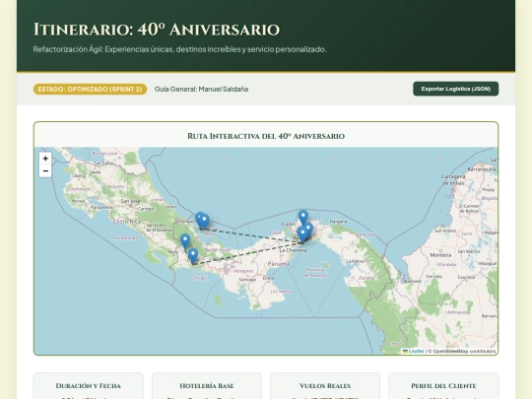Zoom in on the interactive map
532x399 pixels.
coord(45,158)
